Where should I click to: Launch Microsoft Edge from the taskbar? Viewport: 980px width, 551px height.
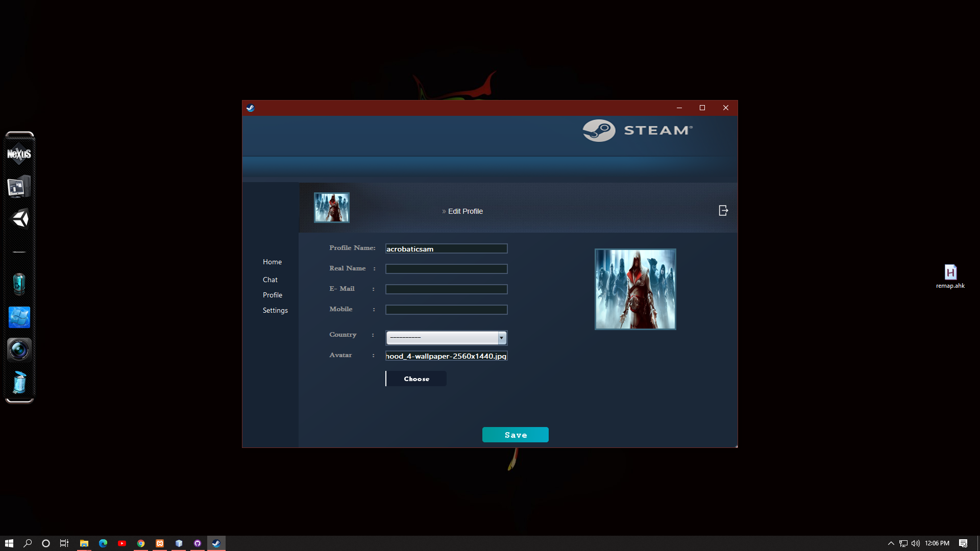click(103, 543)
